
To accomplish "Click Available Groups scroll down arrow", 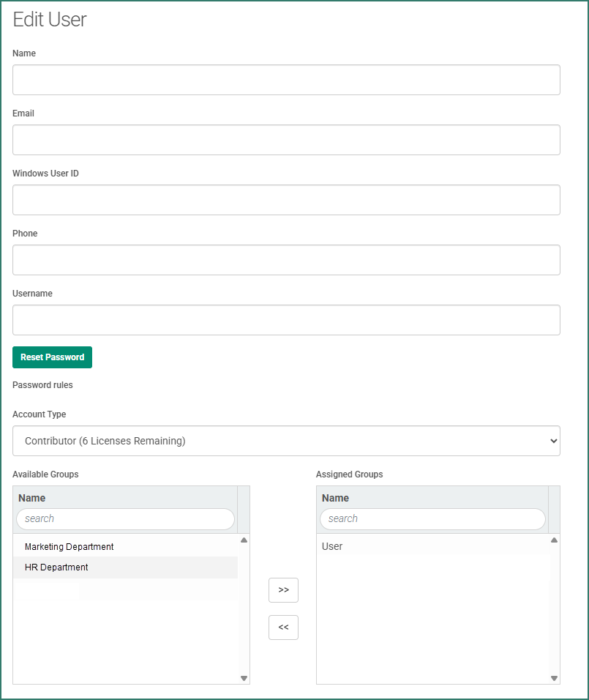I will (x=244, y=678).
